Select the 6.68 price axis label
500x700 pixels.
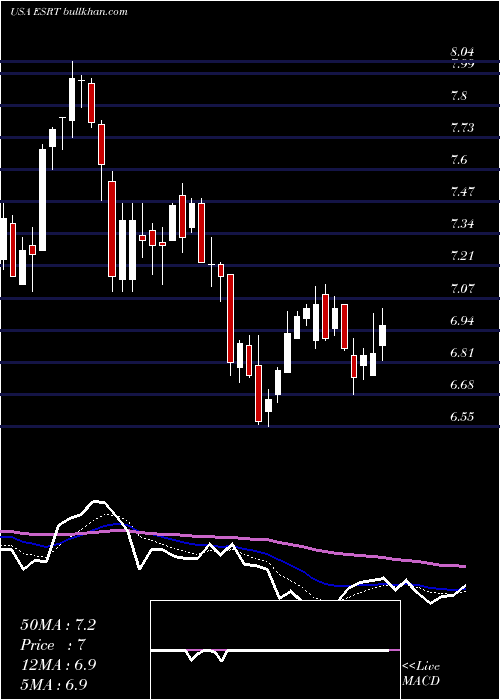tap(462, 385)
